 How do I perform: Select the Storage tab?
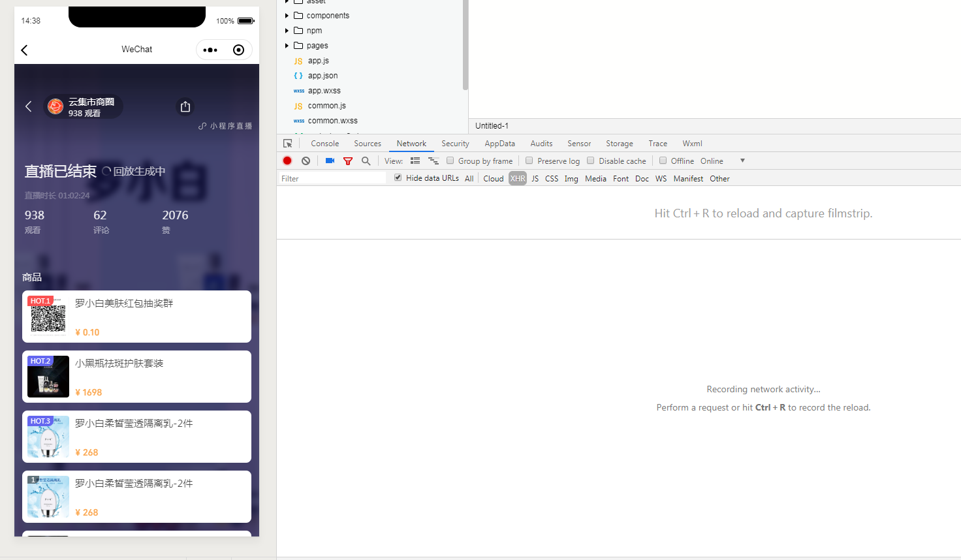point(620,144)
